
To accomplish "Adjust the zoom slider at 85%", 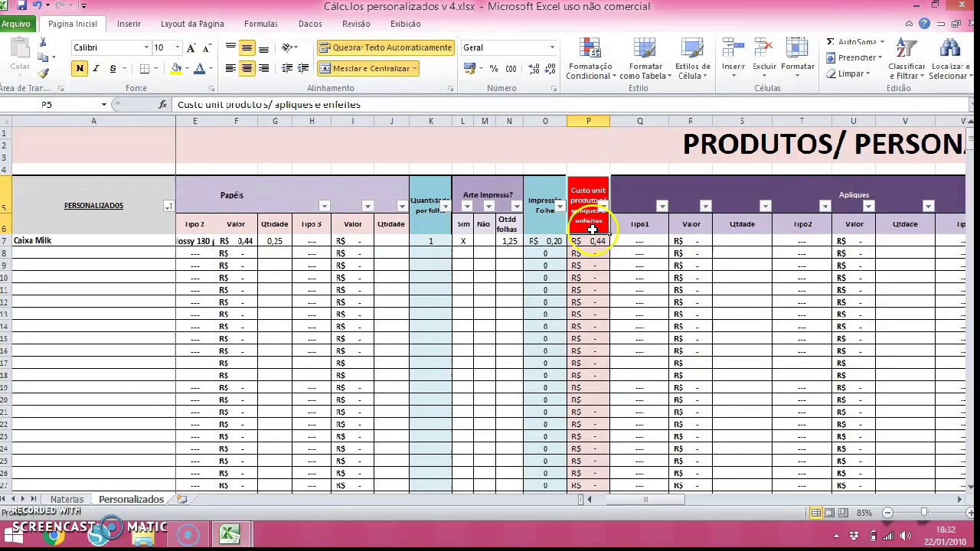I will point(924,513).
